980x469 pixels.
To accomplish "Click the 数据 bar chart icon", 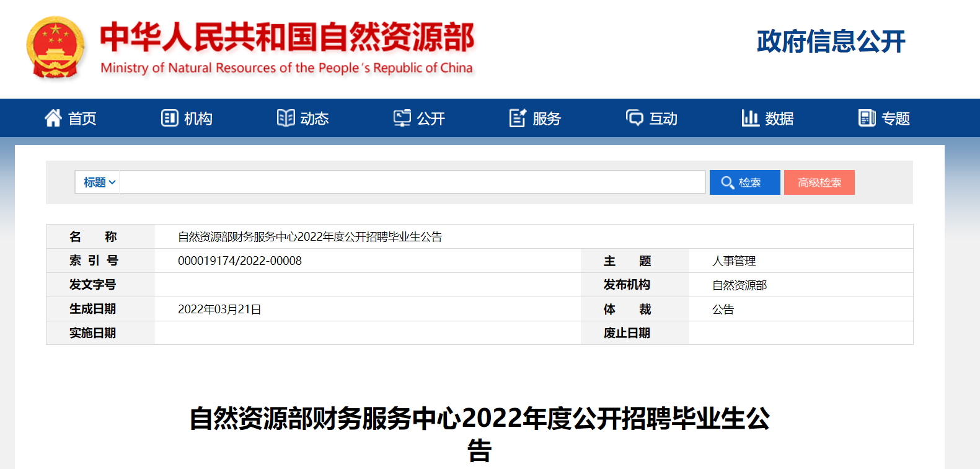I will (x=751, y=118).
